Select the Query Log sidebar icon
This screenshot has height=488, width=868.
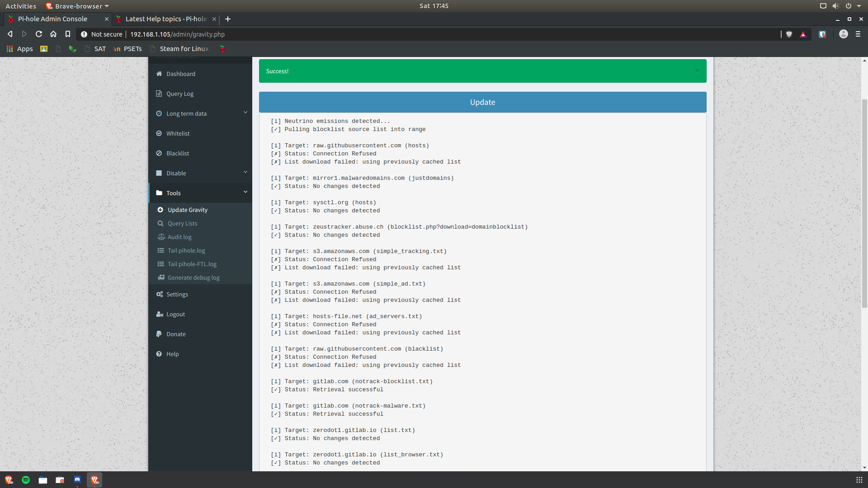(x=159, y=94)
